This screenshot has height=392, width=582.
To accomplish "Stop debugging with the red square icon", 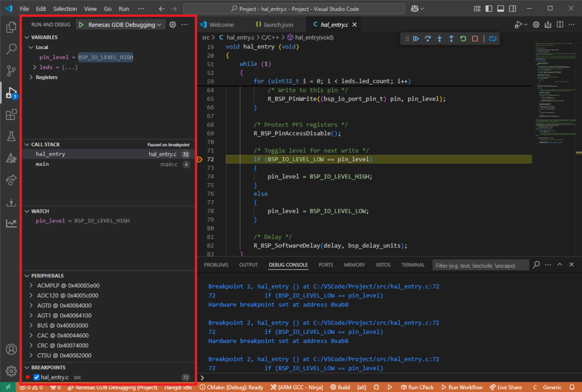I will click(475, 38).
